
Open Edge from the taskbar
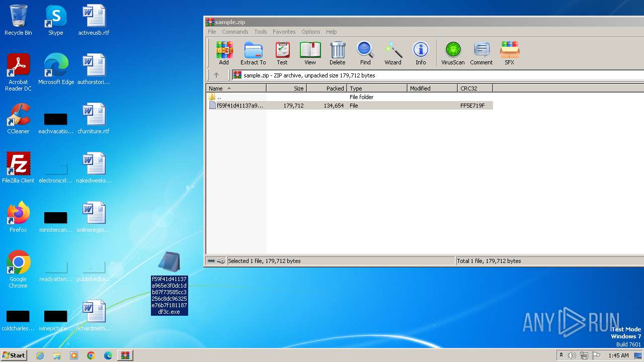tap(108, 355)
